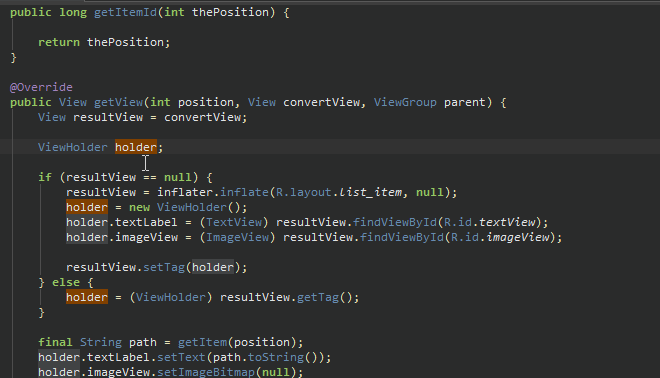Click 'imageView' in R.id.imageView

point(518,237)
